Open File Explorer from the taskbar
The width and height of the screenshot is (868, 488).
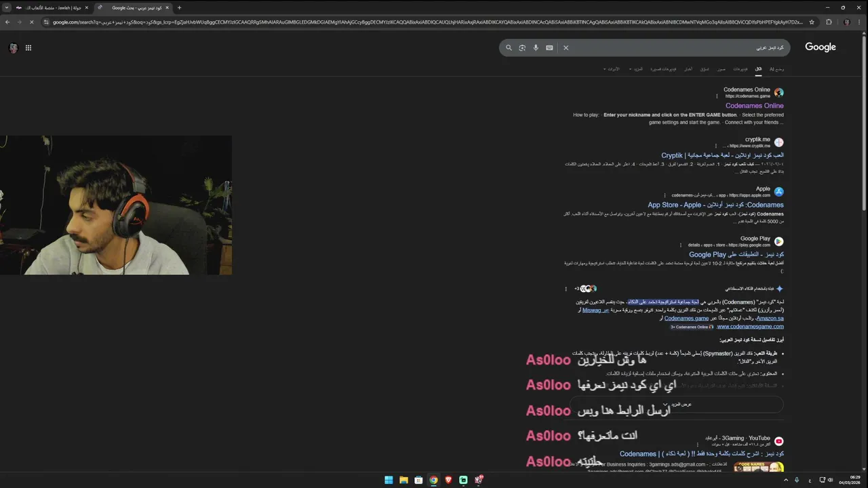(403, 480)
